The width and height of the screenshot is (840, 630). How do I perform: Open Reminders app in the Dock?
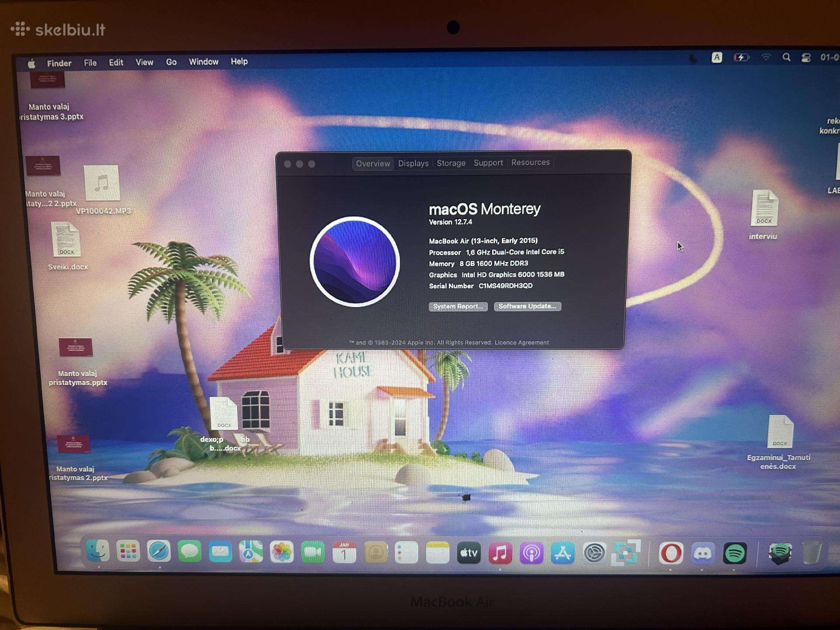pos(406,553)
